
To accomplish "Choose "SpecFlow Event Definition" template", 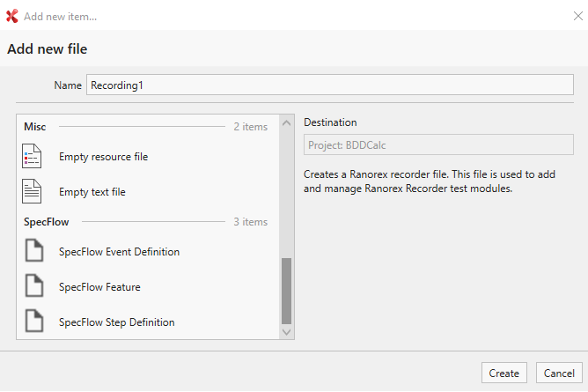I will pyautogui.click(x=149, y=251).
